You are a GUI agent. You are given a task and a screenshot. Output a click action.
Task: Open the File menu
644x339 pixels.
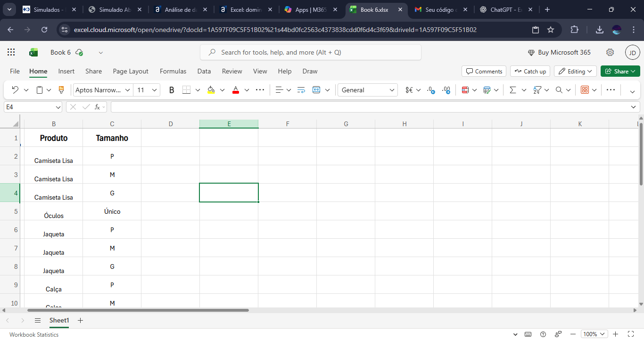(15, 71)
